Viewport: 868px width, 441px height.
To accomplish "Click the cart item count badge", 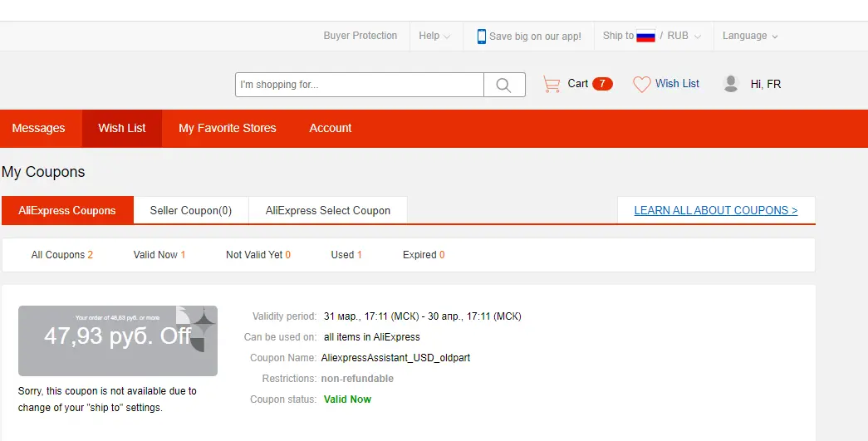I will coord(602,84).
